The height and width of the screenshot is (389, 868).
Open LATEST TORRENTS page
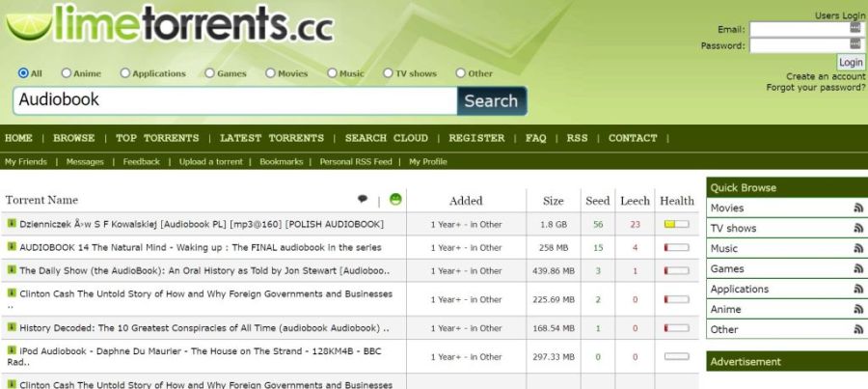[x=272, y=138]
